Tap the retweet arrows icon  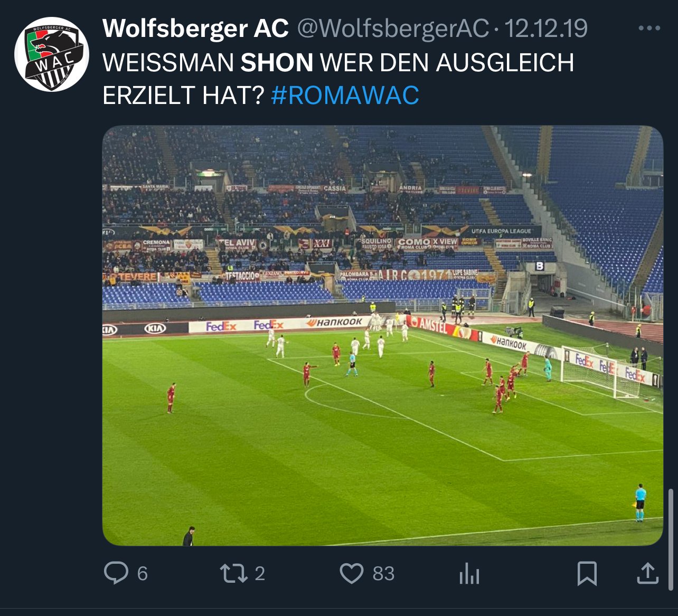pos(234,573)
